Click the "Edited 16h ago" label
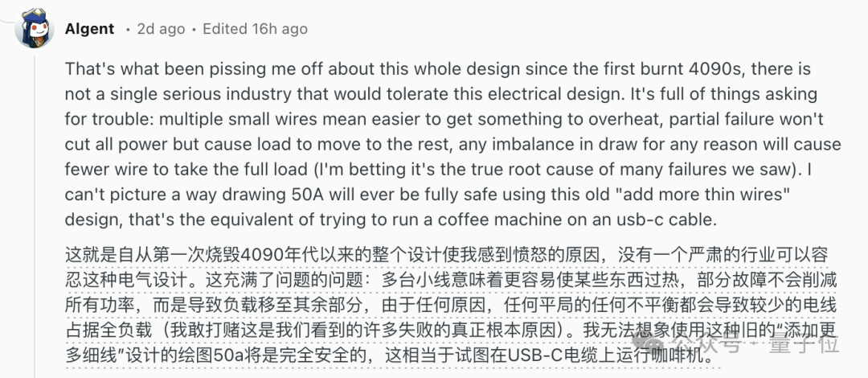The height and width of the screenshot is (378, 868). 256,29
